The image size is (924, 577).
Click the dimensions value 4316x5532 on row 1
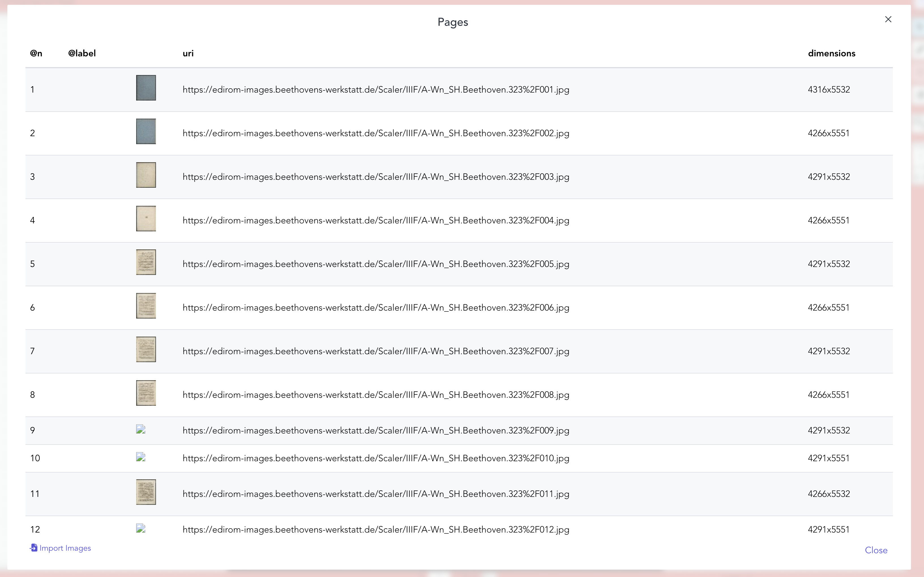829,89
